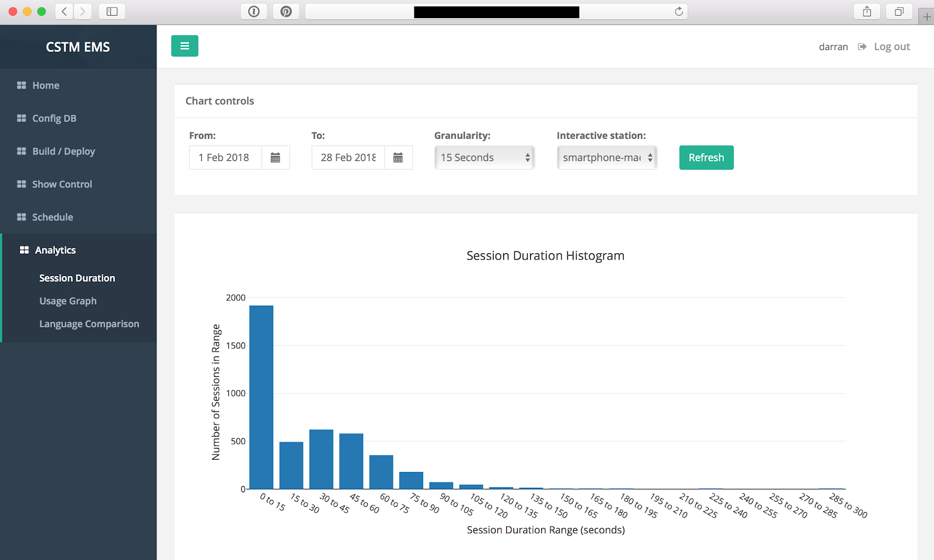
Task: Click the show tabs overview icon
Action: 899,12
